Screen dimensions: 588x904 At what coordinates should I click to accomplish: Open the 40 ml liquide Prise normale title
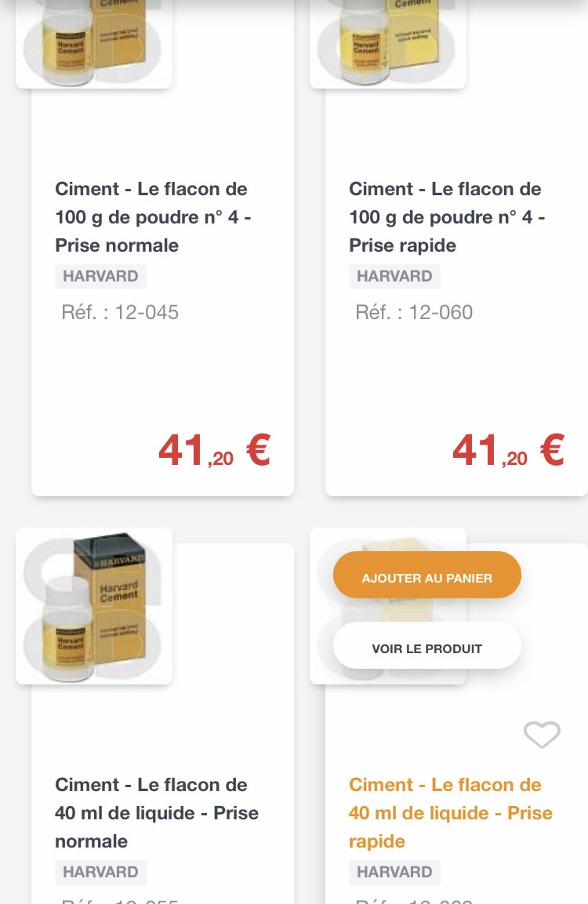pos(156,812)
